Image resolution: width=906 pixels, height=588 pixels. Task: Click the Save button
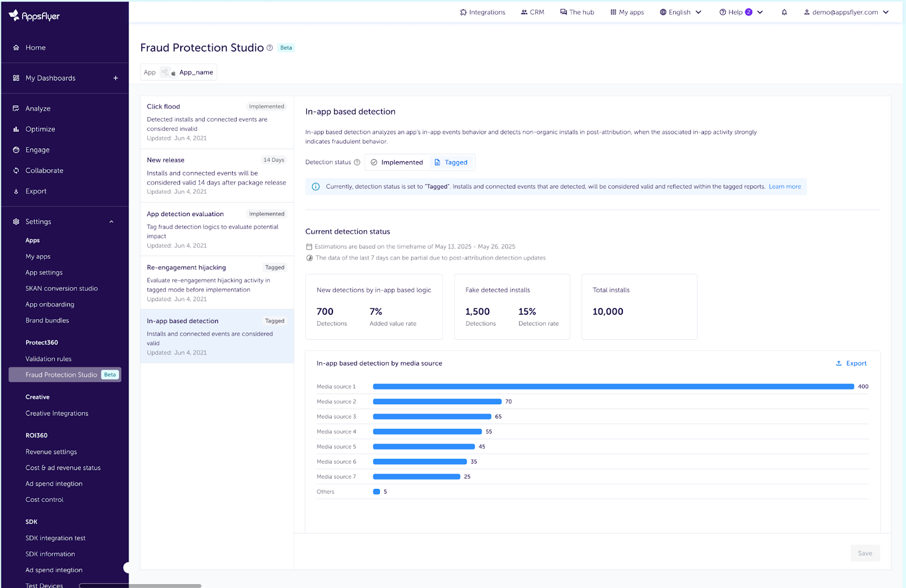(865, 553)
